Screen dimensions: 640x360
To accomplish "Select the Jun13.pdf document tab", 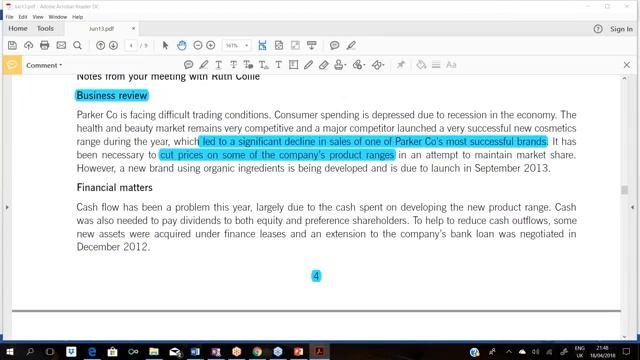I will coord(101,29).
